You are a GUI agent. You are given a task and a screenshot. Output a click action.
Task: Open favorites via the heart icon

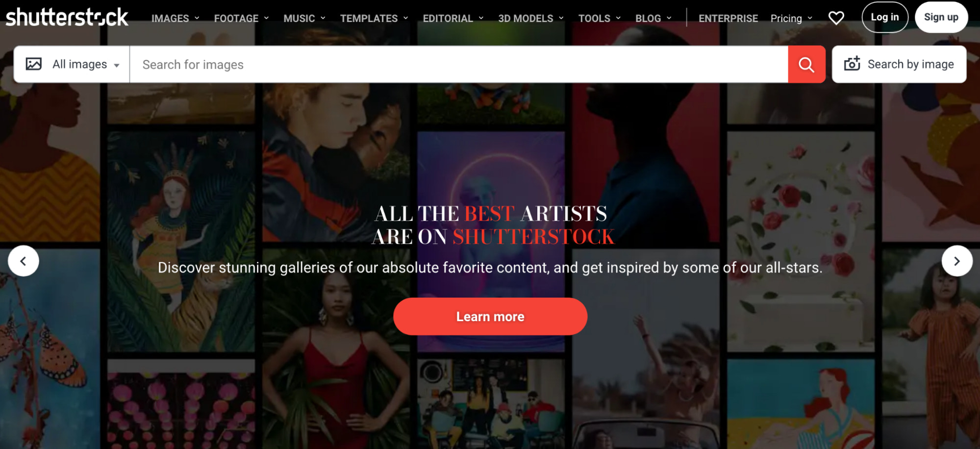[x=836, y=18]
